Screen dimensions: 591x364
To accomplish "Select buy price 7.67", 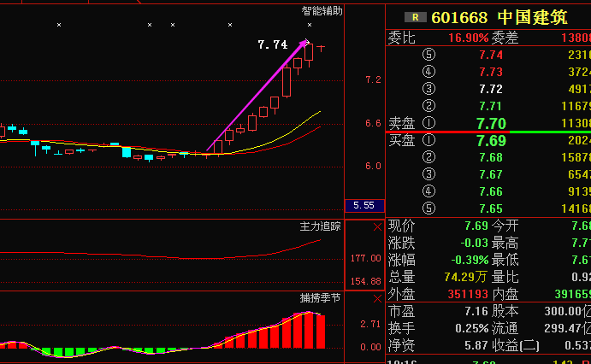I will click(x=491, y=174).
